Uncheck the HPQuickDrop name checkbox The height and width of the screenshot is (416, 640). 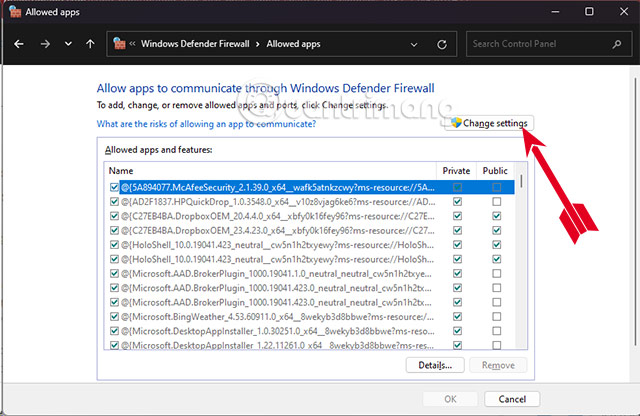(x=114, y=202)
